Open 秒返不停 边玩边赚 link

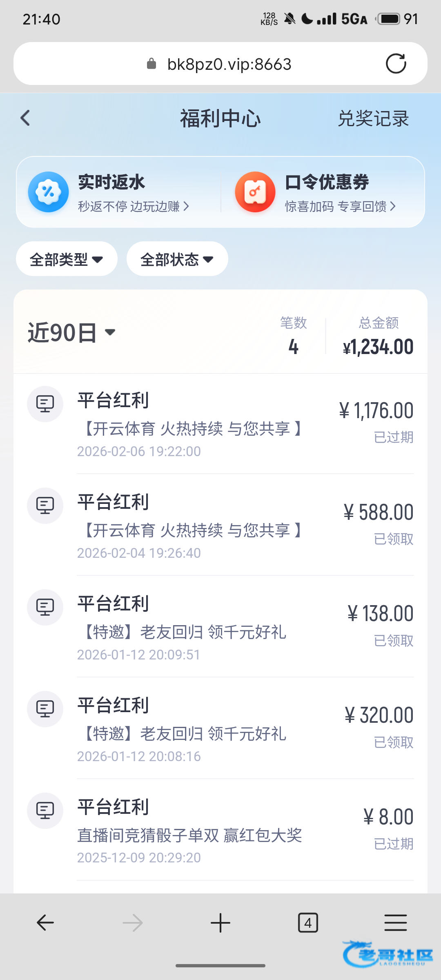tap(133, 207)
